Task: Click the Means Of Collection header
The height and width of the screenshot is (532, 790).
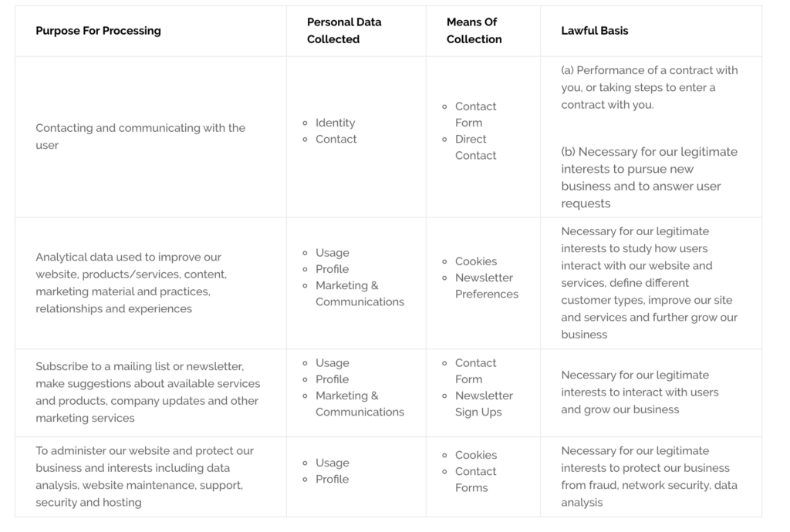Action: point(474,31)
